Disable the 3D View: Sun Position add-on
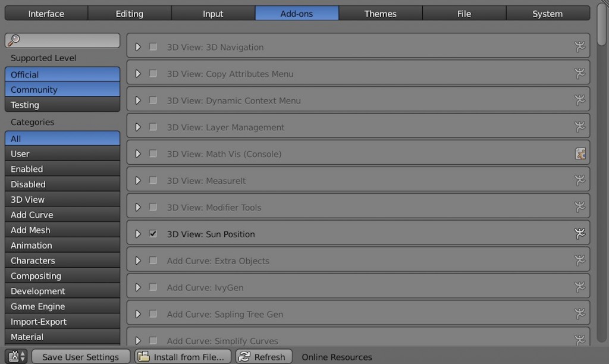This screenshot has width=609, height=364. [153, 234]
